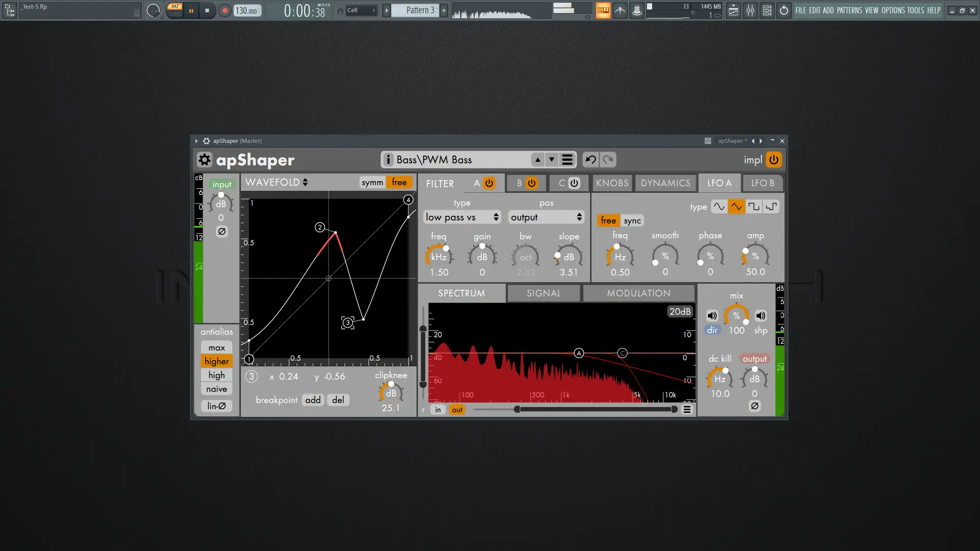Open the preset list hamburger menu
The width and height of the screenshot is (980, 551).
coord(567,160)
